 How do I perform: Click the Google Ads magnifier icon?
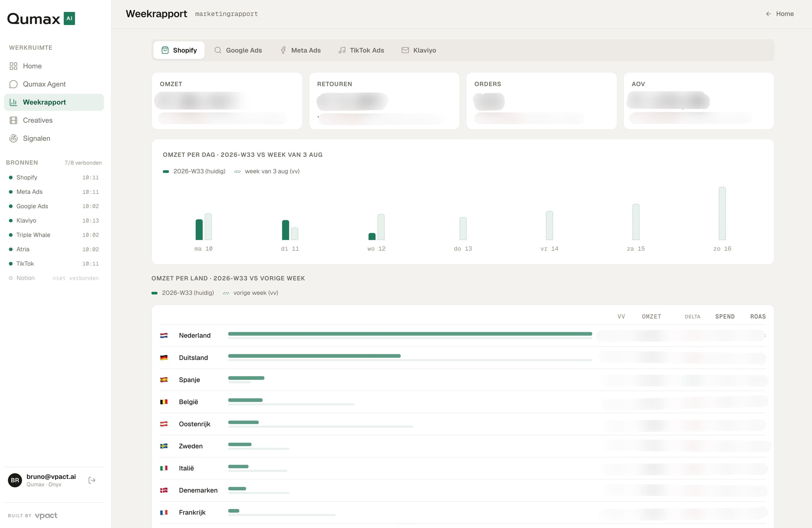tap(218, 50)
